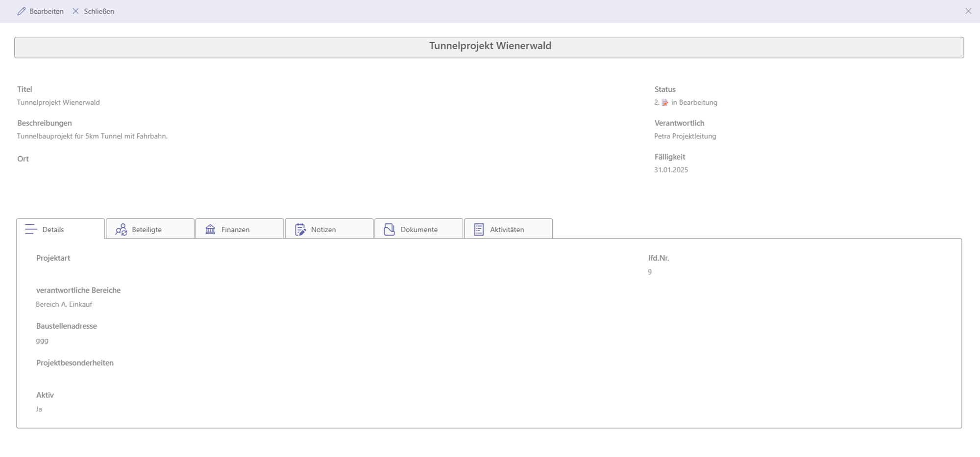
Task: Click the Notizen notepad icon
Action: click(x=300, y=229)
